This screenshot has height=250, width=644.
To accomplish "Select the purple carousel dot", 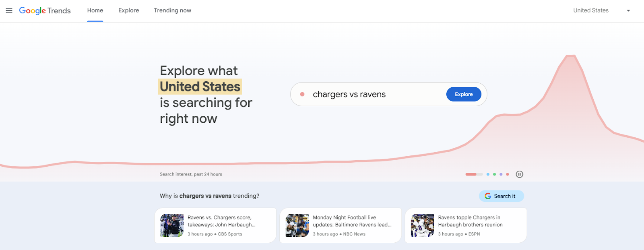I will pos(501,174).
